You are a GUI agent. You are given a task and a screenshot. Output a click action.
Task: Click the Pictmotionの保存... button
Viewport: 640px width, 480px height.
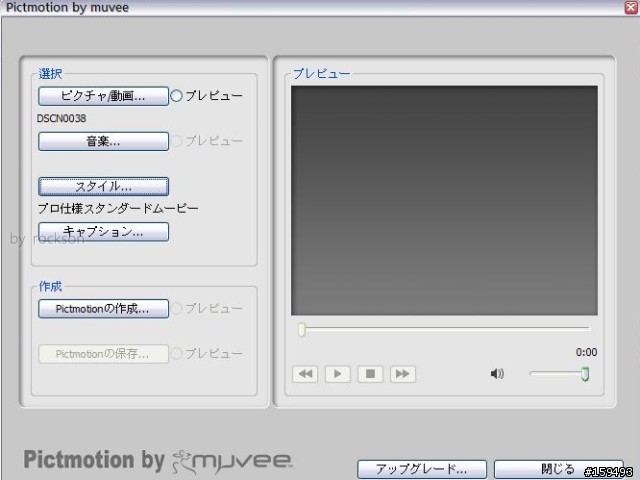coord(103,354)
